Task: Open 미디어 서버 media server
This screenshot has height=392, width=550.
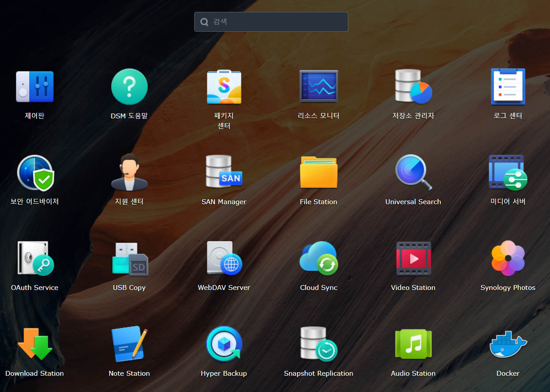Action: click(x=508, y=172)
